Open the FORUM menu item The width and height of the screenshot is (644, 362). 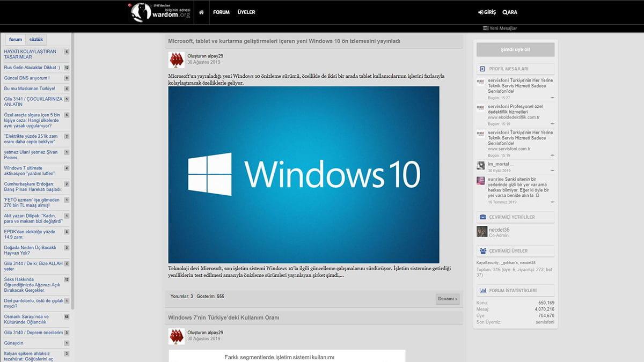[221, 12]
